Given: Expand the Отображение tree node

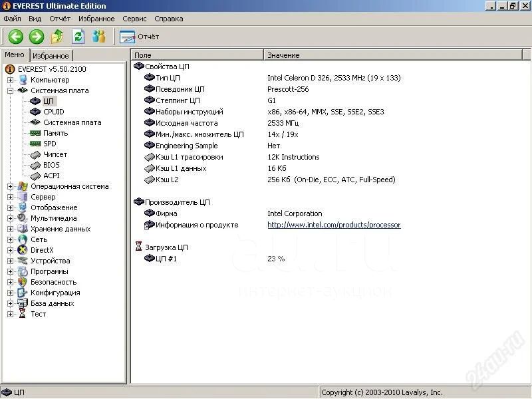Looking at the screenshot, I should point(10,207).
